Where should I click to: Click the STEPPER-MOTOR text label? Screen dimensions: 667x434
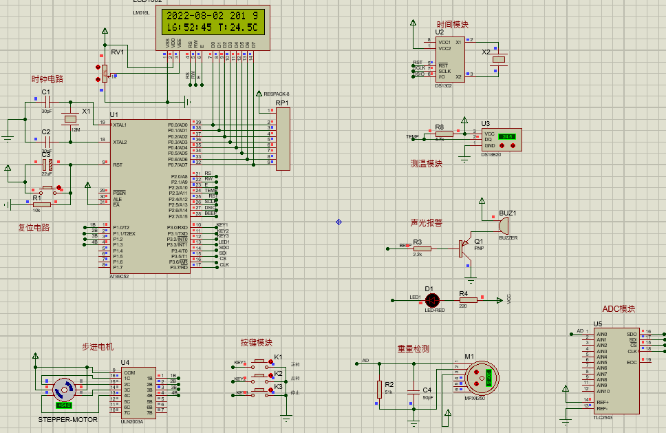pos(68,420)
